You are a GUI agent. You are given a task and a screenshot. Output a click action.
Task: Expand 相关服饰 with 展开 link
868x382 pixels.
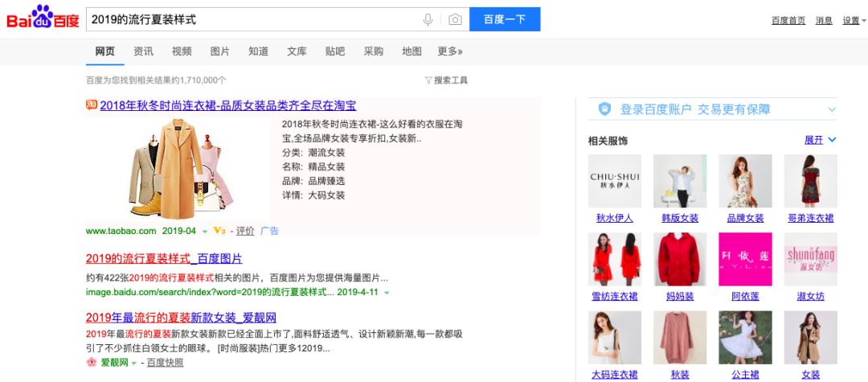820,140
